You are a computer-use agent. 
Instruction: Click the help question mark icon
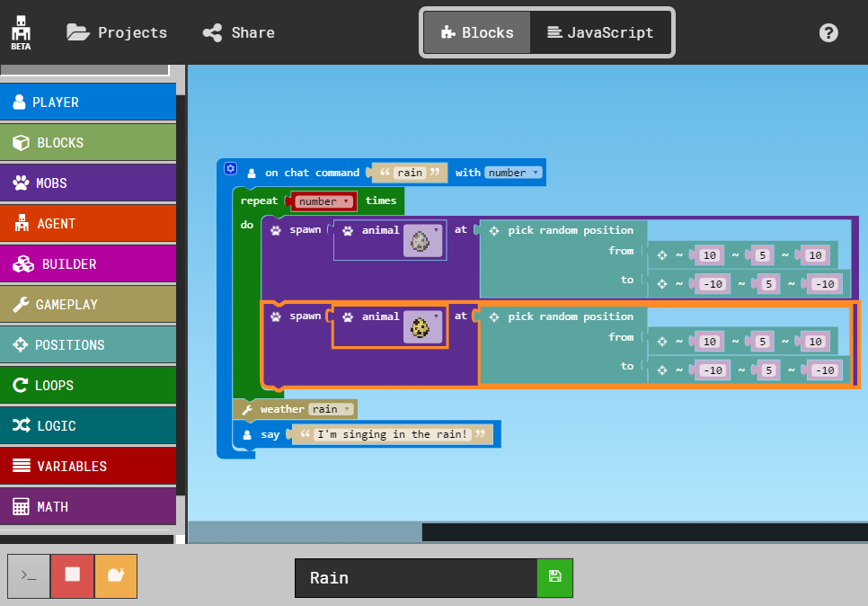pos(828,32)
